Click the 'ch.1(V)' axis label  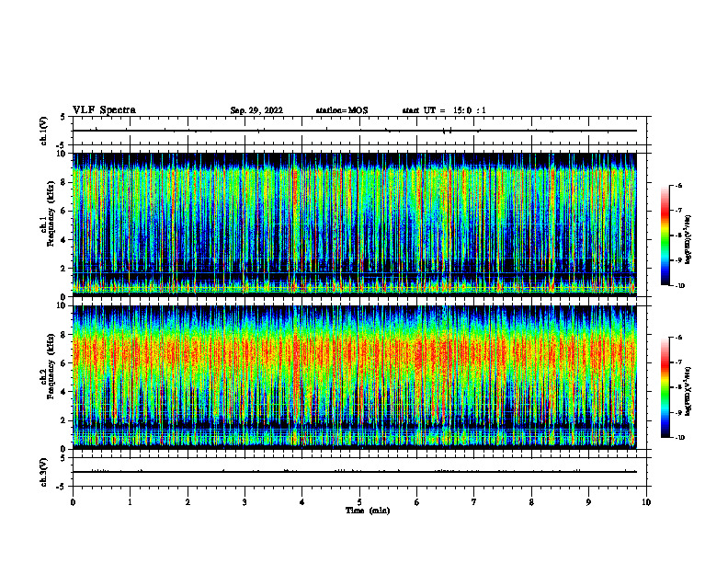tap(43, 131)
